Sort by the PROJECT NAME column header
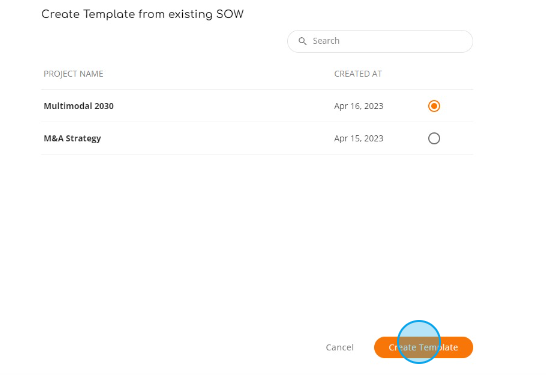Screen dimensions: 546x383 click(x=73, y=74)
